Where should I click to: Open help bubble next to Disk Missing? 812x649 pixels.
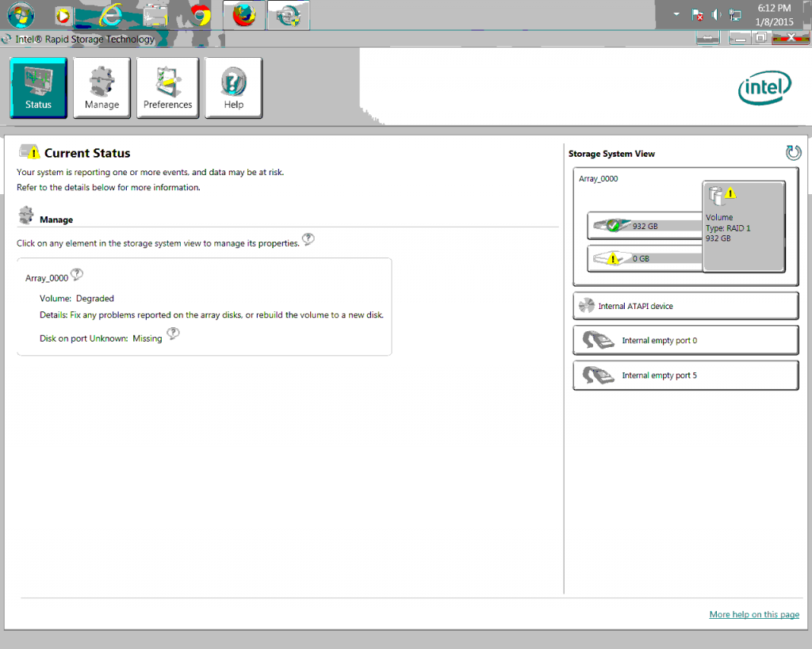pyautogui.click(x=173, y=334)
